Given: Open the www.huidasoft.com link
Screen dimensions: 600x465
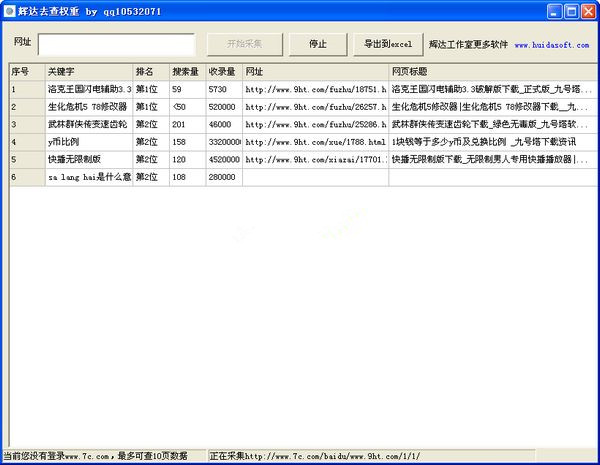Looking at the screenshot, I should click(x=552, y=45).
